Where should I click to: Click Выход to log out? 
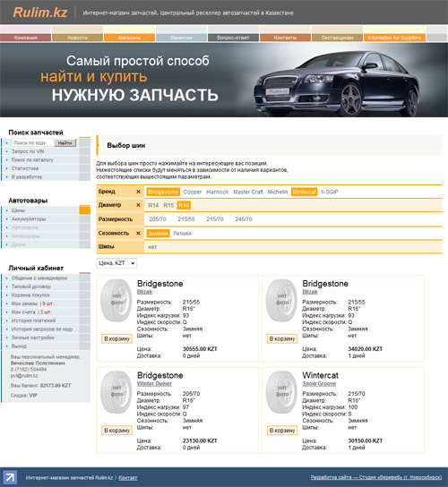pyautogui.click(x=19, y=346)
